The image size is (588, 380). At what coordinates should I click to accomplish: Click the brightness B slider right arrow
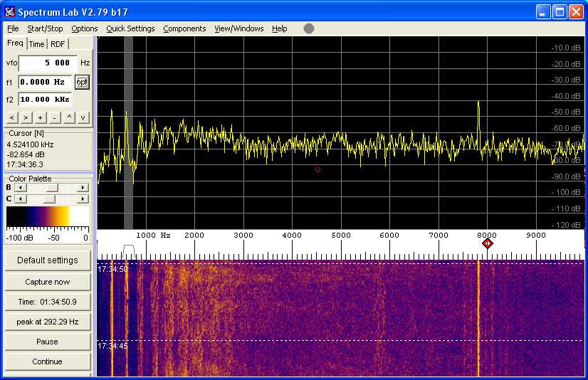point(83,188)
